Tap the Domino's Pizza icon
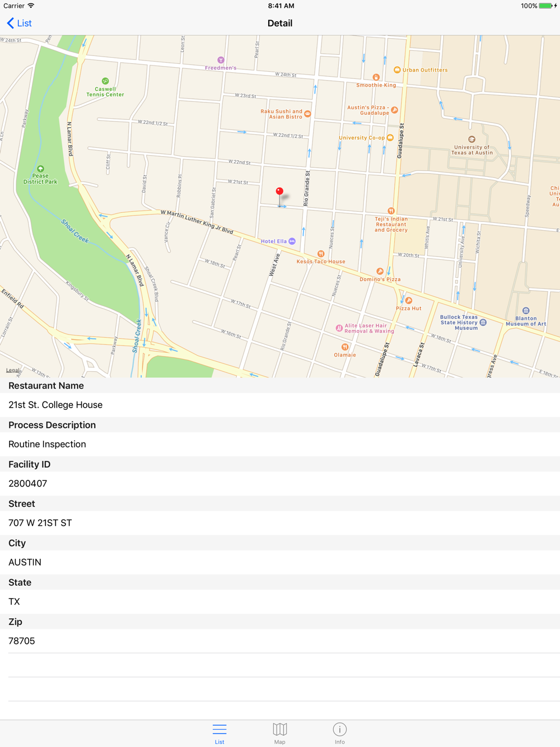The height and width of the screenshot is (747, 560). (380, 271)
